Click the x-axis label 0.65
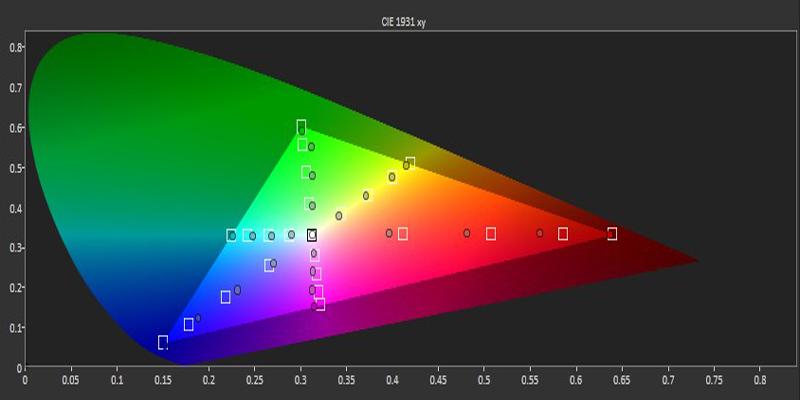The height and width of the screenshot is (400, 800). click(x=622, y=380)
